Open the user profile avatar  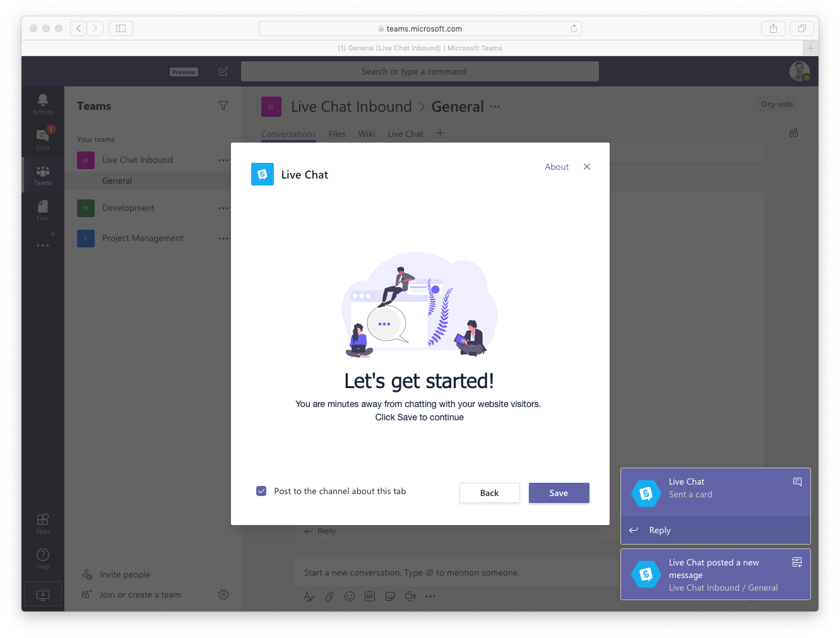[800, 71]
